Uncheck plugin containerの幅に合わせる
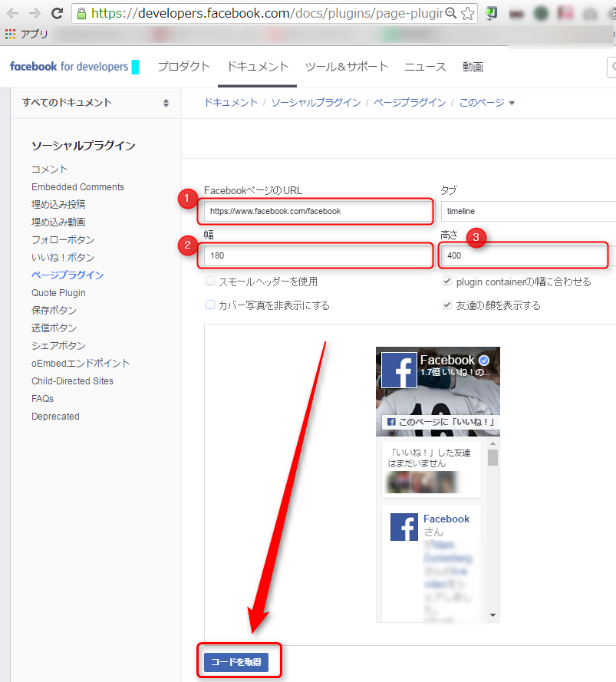The height and width of the screenshot is (682, 616). click(446, 282)
